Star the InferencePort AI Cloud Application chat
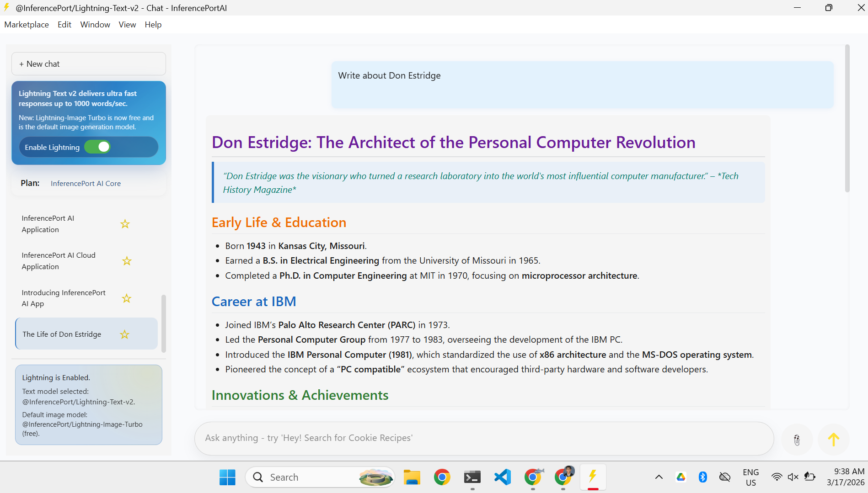This screenshot has width=868, height=493. pyautogui.click(x=127, y=261)
